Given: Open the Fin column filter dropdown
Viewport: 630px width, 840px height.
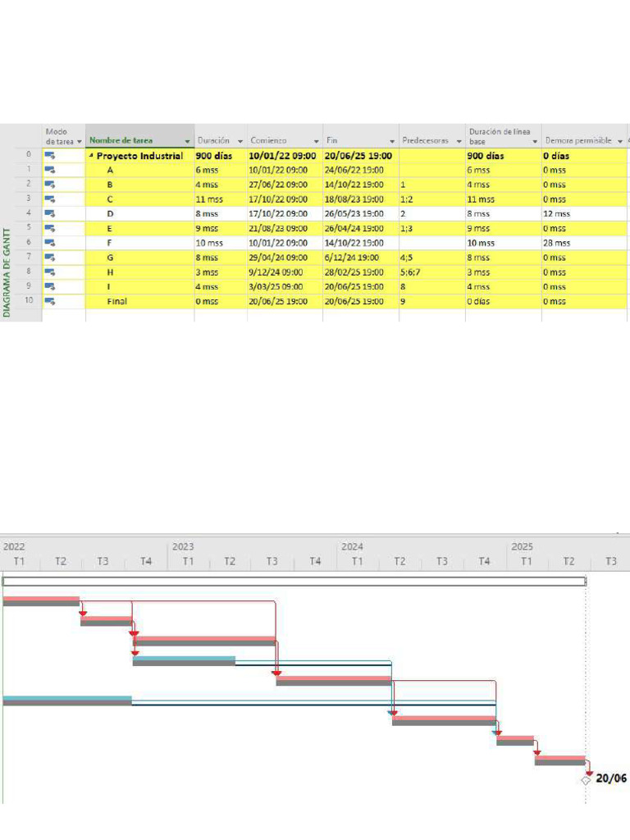Looking at the screenshot, I should point(392,141).
